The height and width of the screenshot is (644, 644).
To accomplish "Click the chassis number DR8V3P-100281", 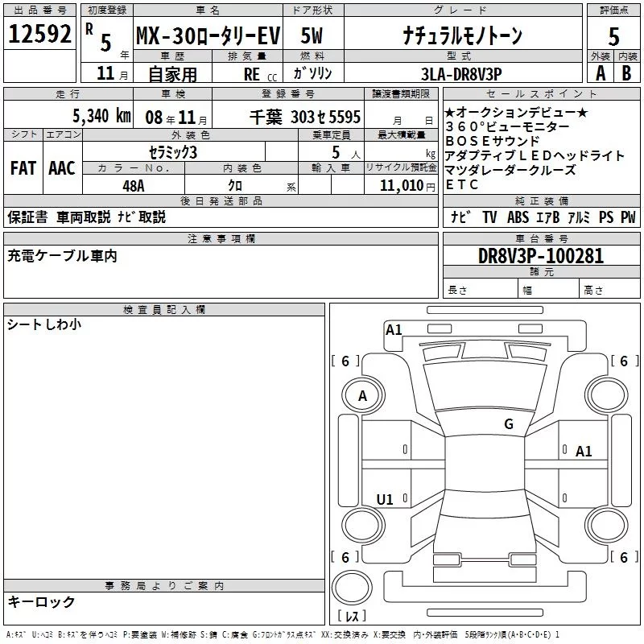I will 540,256.
